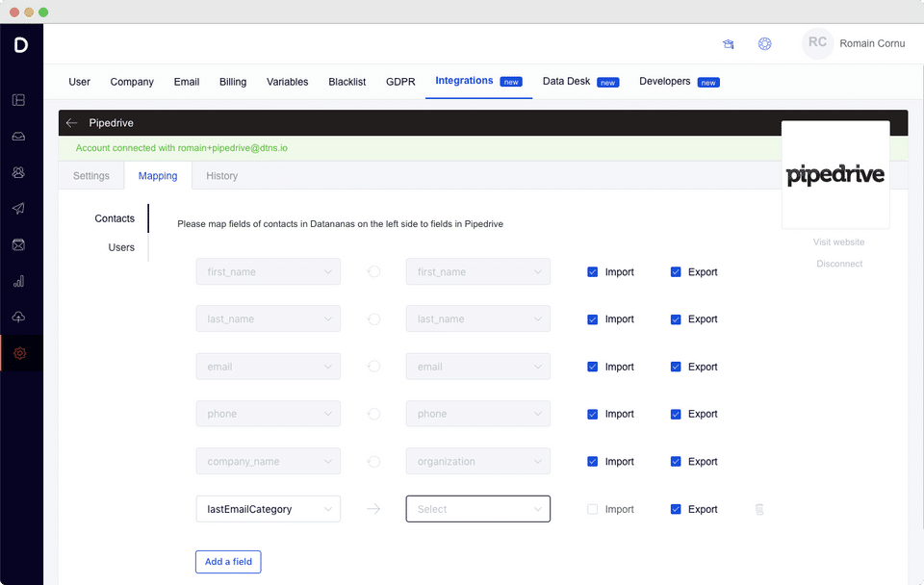Switch to the GDPR tab

pos(400,82)
